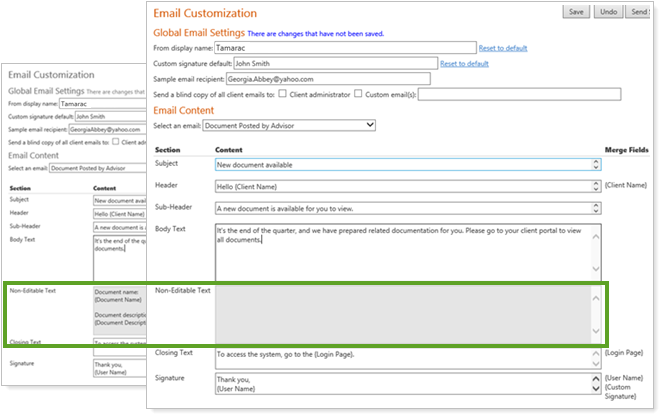Viewport: 662px width, 418px height.
Task: Toggle blind copy checkbox in background window
Action: [x=116, y=142]
